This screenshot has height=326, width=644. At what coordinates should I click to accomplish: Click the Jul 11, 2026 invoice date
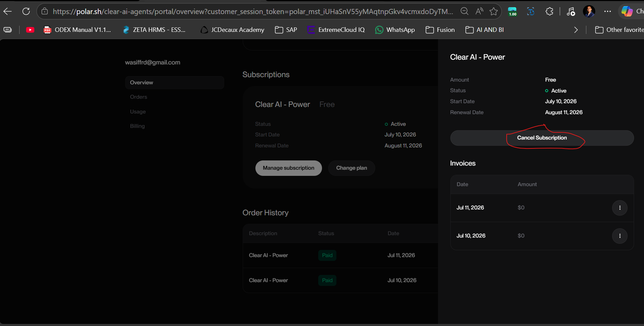(x=470, y=208)
